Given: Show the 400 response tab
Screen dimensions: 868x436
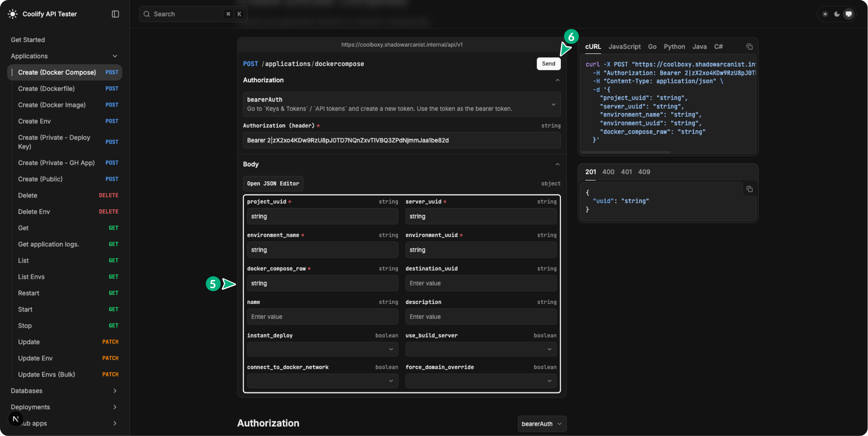Looking at the screenshot, I should (608, 172).
